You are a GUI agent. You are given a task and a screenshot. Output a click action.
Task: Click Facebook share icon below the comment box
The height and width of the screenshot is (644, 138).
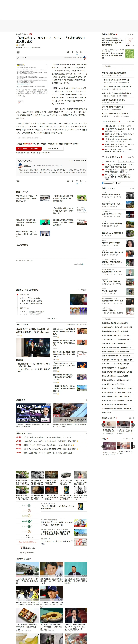tap(73, 181)
